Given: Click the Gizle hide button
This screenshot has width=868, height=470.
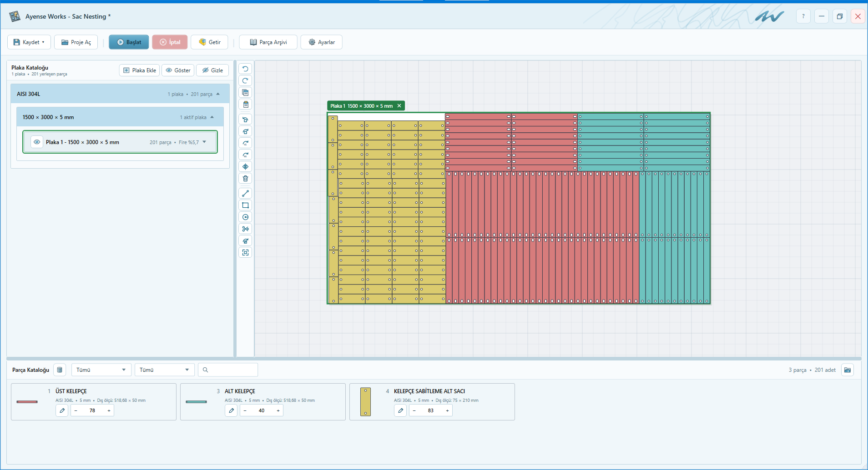Looking at the screenshot, I should coord(212,70).
